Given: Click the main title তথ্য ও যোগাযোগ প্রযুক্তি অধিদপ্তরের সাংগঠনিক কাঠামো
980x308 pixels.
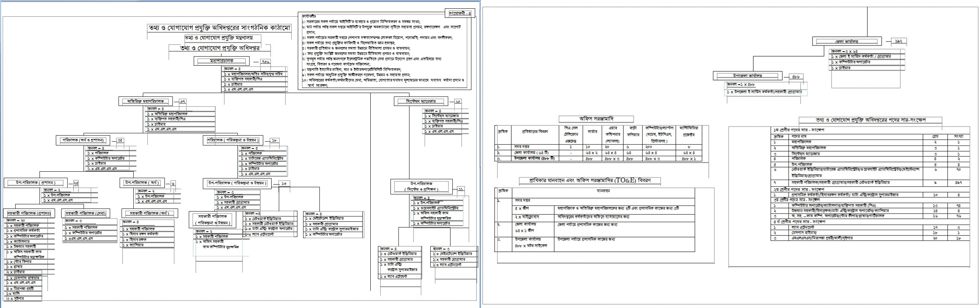Looking at the screenshot, I should point(220,28).
